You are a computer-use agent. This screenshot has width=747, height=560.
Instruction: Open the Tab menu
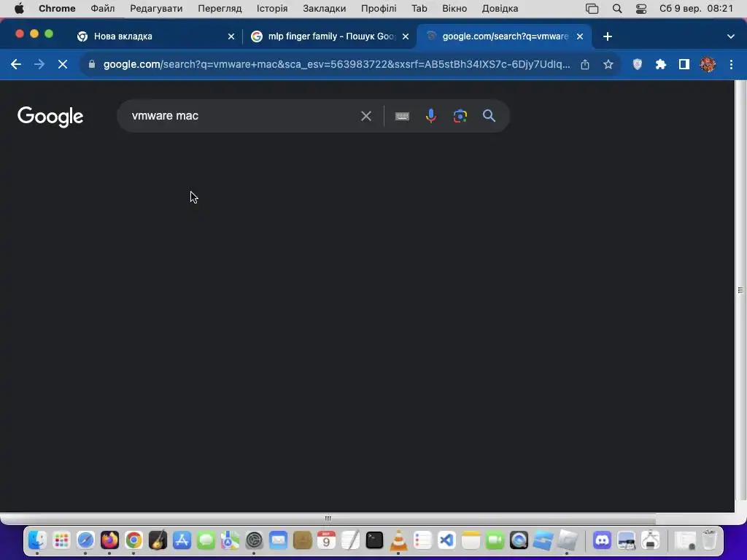point(419,9)
